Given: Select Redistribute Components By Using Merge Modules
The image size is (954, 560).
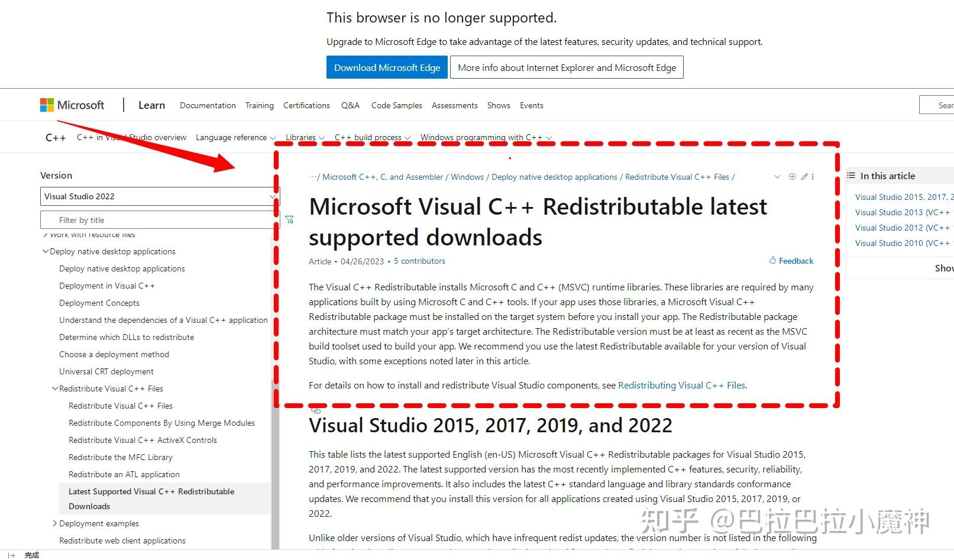Looking at the screenshot, I should click(x=161, y=423).
